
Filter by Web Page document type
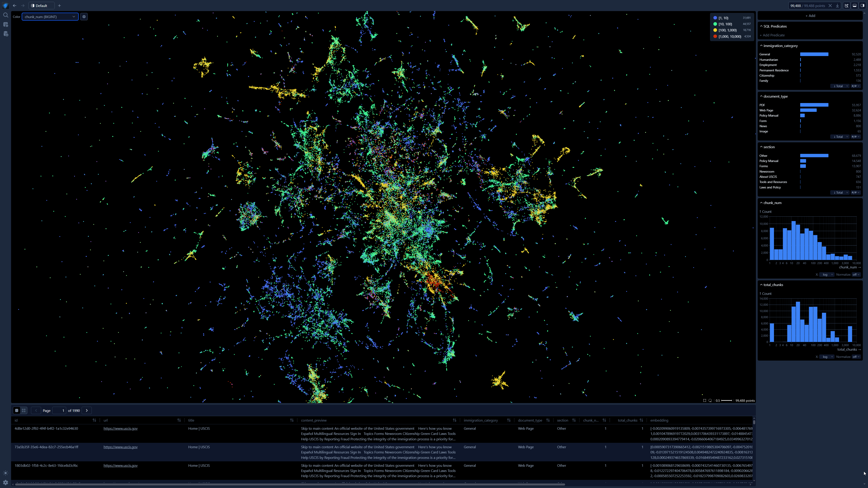[x=810, y=110]
